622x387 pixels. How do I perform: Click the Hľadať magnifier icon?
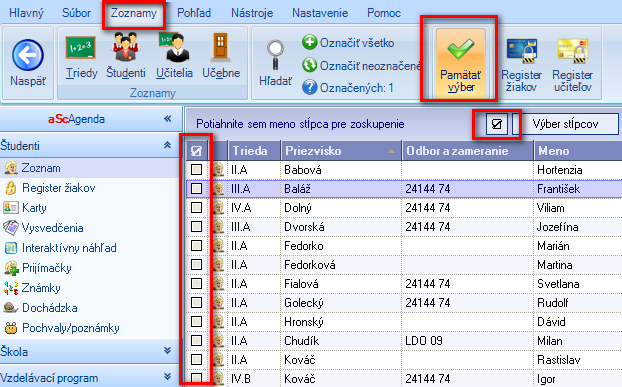[275, 55]
